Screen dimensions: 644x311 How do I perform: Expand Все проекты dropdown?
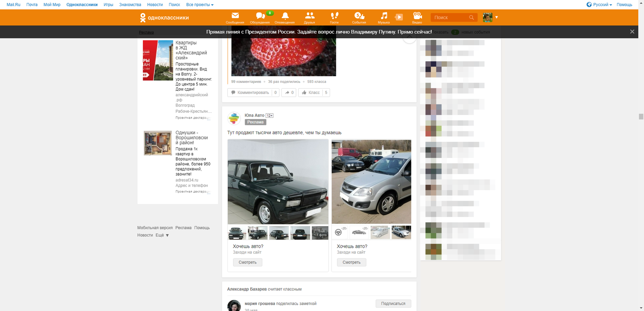tap(200, 5)
